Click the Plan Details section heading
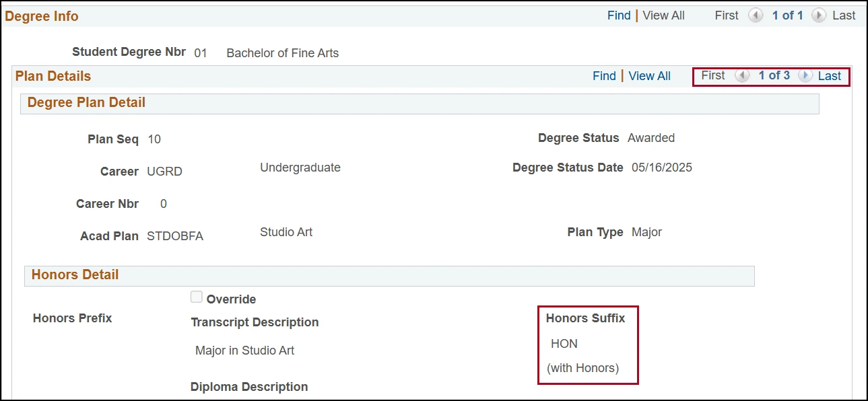This screenshot has width=868, height=401. tap(53, 76)
